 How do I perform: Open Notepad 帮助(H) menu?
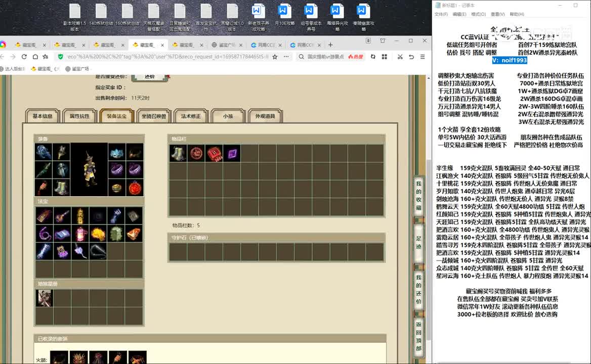(517, 14)
